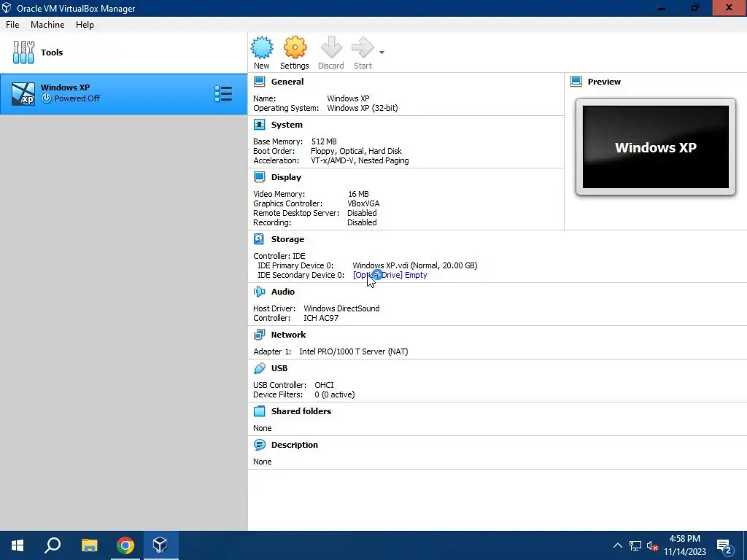
Task: Show hidden system tray icons
Action: 617,545
